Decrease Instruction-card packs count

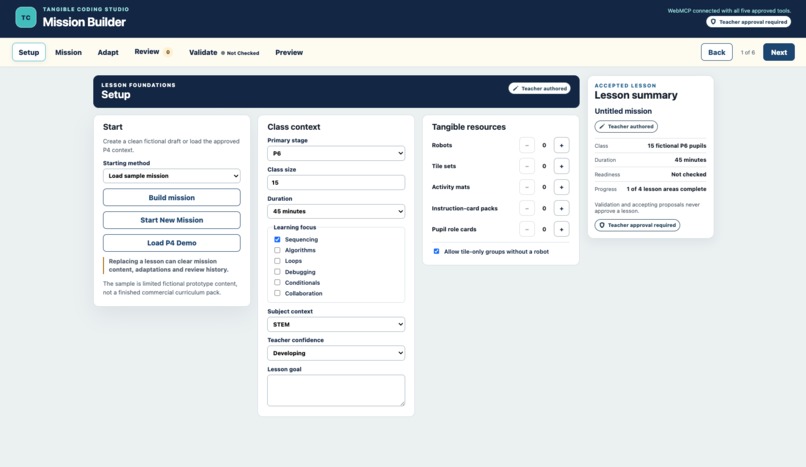click(526, 208)
